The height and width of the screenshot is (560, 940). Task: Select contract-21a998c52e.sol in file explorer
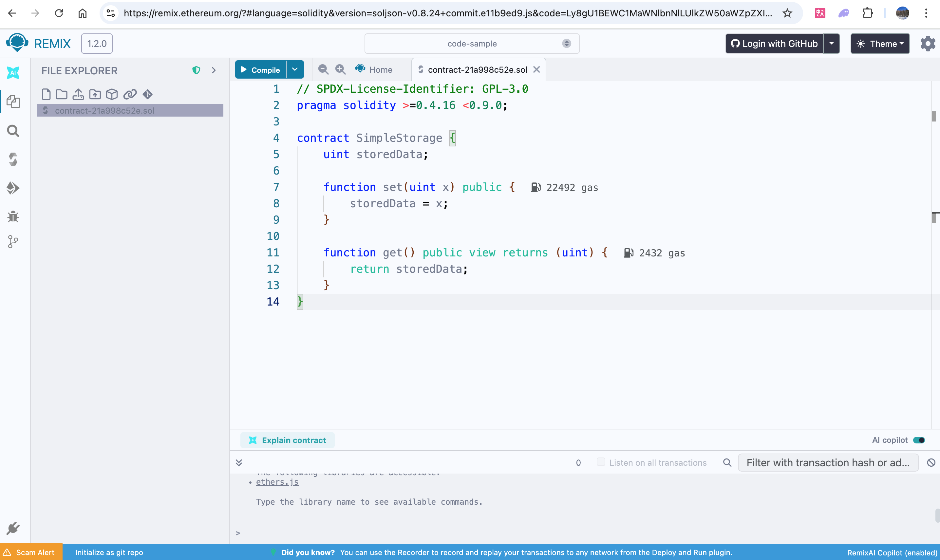(104, 111)
